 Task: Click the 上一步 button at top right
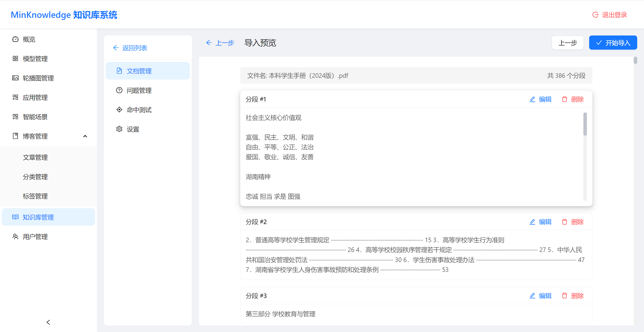click(568, 43)
